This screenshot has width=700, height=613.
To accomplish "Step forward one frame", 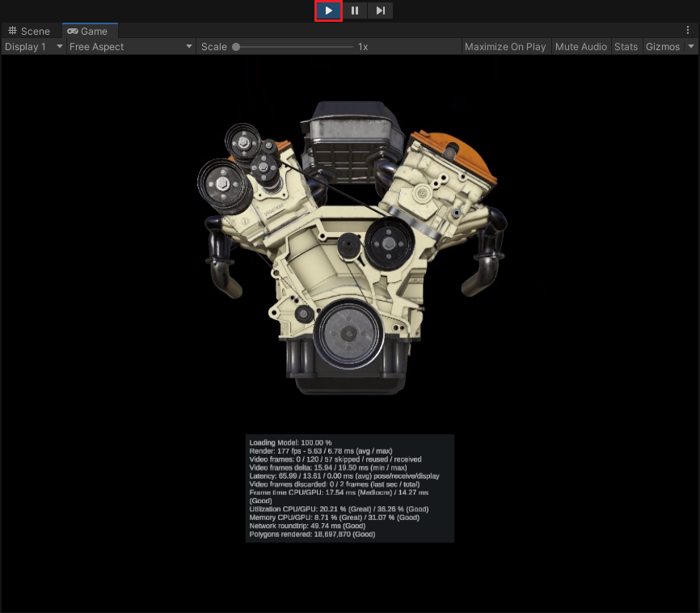I will [379, 11].
